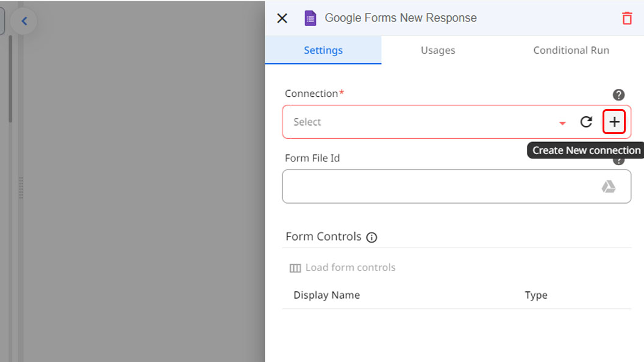The image size is (644, 362).
Task: Open the Usages tab
Action: pyautogui.click(x=438, y=51)
